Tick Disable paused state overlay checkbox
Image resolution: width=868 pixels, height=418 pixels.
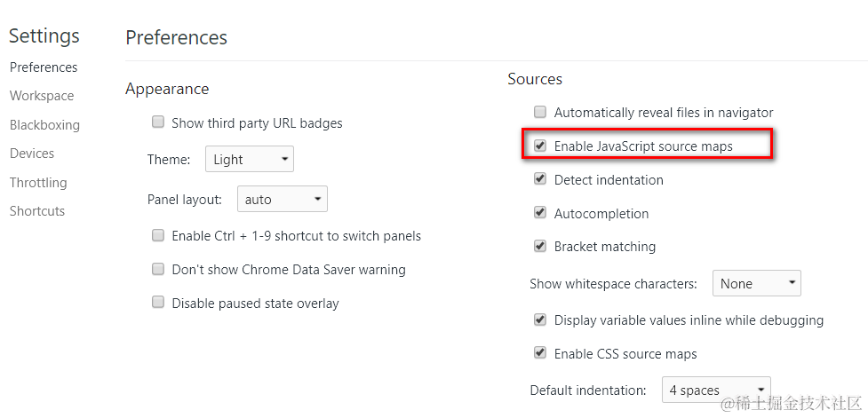tap(158, 303)
